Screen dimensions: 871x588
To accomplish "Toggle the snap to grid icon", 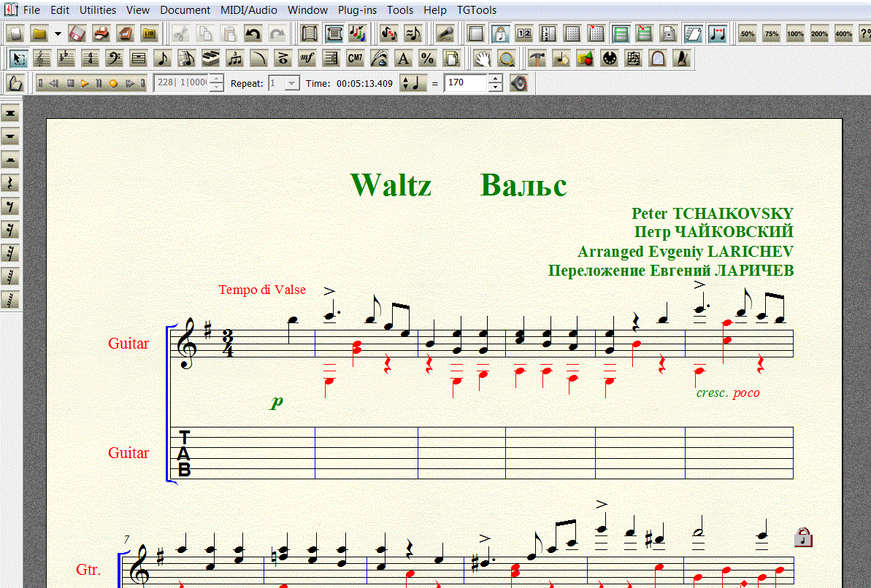I will 596,34.
